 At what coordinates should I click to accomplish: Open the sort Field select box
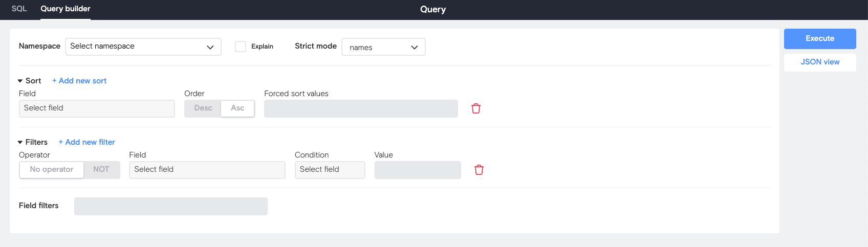coord(97,108)
